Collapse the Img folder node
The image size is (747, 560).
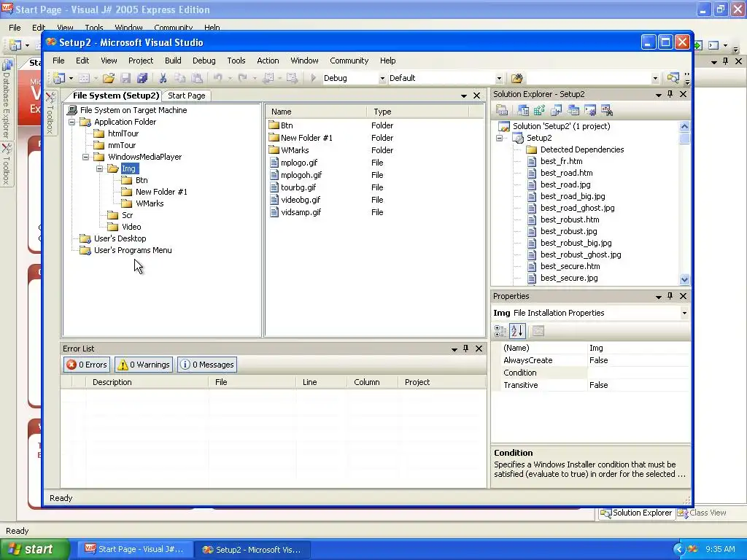coord(99,168)
